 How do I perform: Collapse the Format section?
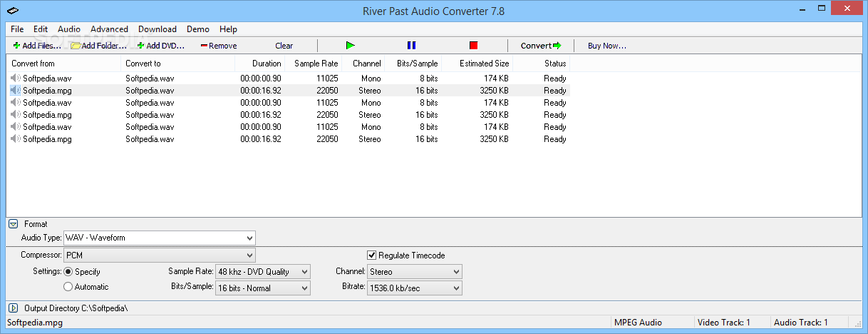(13, 224)
